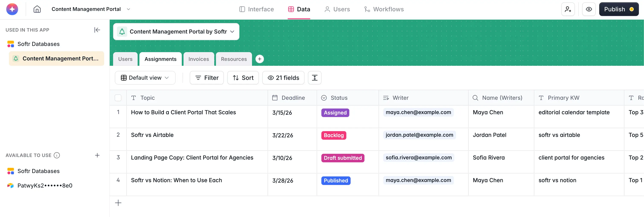Click the invite user icon
Viewport: 644px width, 217px height.
point(568,9)
